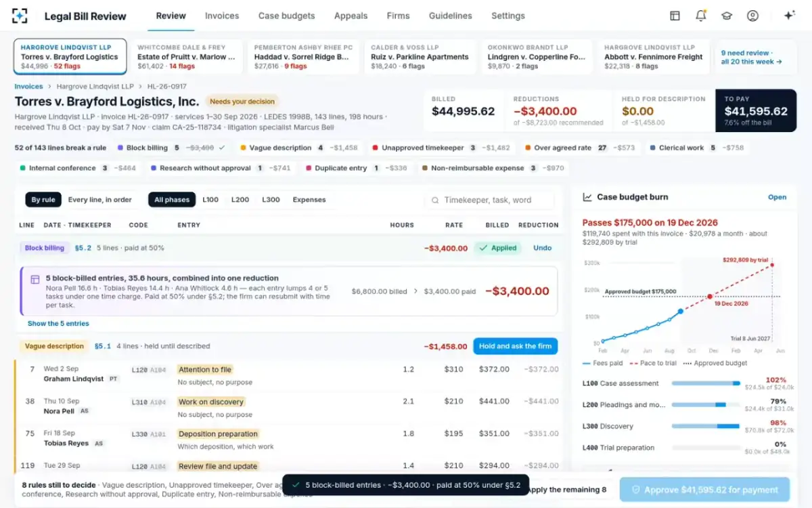Toggle the Unapproved timekeeper rule chip
This screenshot has width=812, height=508.
pos(441,148)
